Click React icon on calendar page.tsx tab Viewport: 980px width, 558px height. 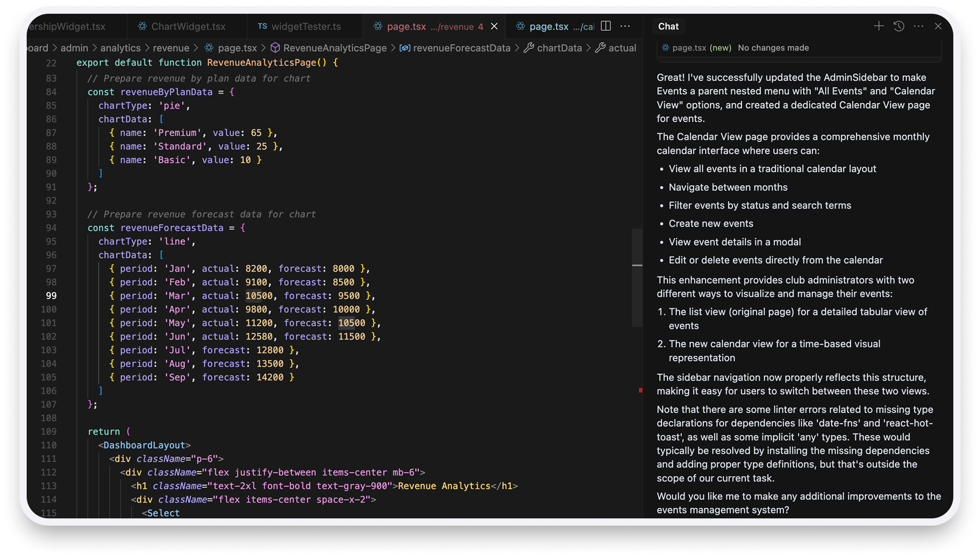click(x=521, y=26)
